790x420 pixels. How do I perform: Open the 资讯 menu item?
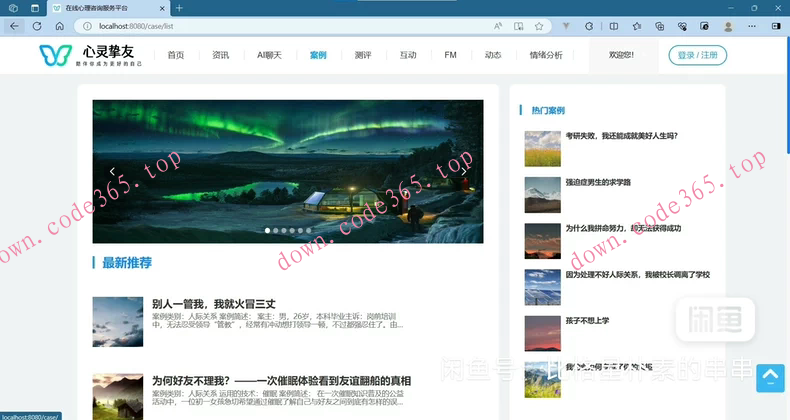(x=221, y=55)
